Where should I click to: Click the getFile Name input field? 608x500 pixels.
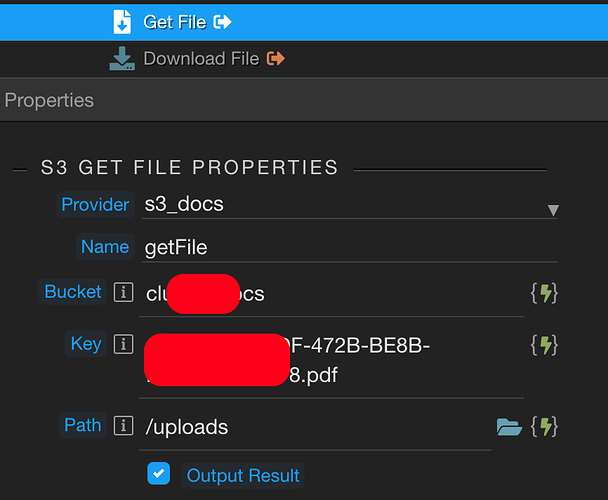(349, 247)
